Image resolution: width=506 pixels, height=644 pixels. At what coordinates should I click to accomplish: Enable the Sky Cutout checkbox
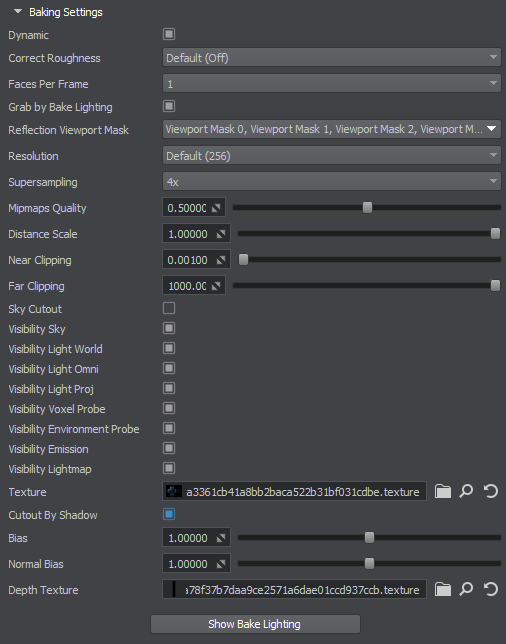coord(169,308)
